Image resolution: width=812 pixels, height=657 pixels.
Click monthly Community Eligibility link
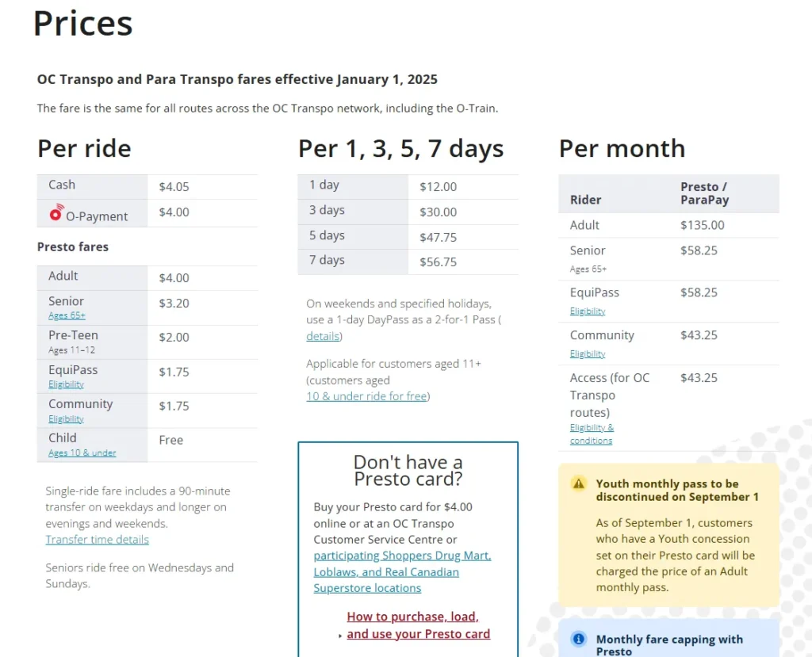click(587, 354)
